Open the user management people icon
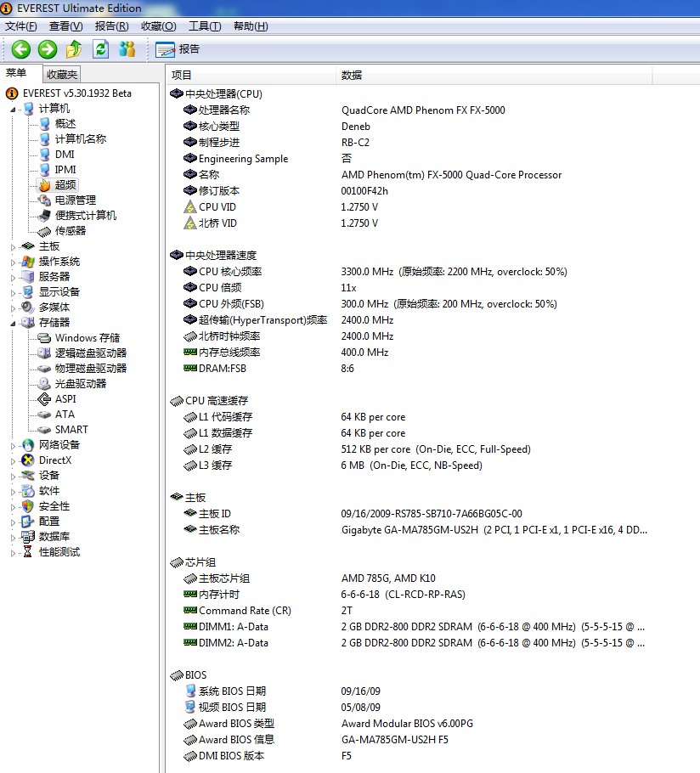Viewport: 700px width, 773px height. tap(127, 49)
